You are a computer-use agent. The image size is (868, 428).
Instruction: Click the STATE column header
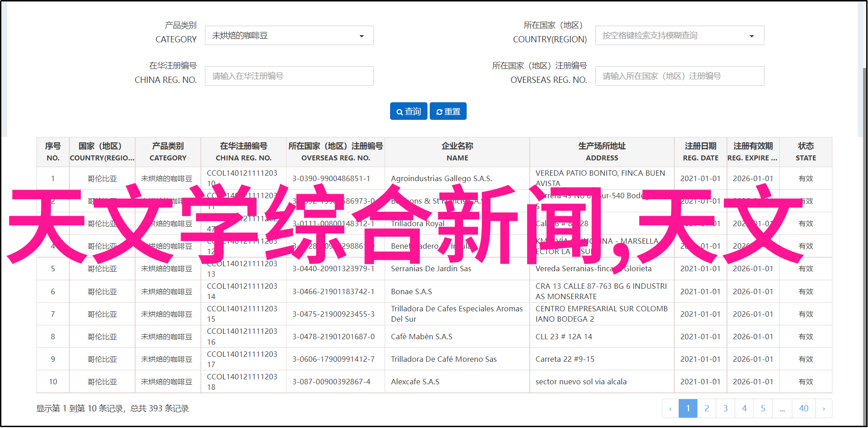(x=805, y=152)
